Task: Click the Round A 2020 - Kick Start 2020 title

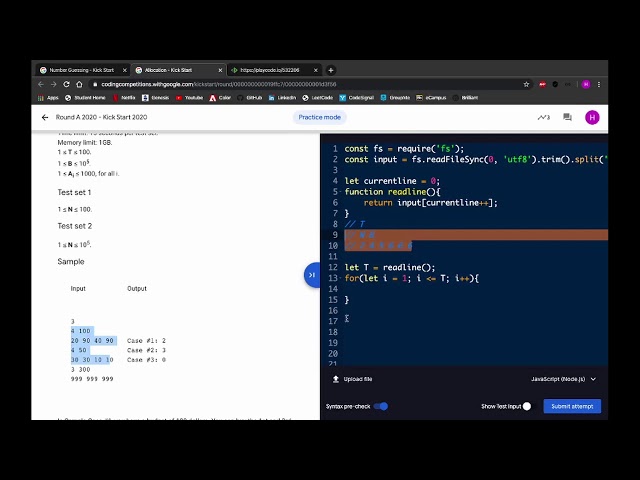Action: coord(101,117)
